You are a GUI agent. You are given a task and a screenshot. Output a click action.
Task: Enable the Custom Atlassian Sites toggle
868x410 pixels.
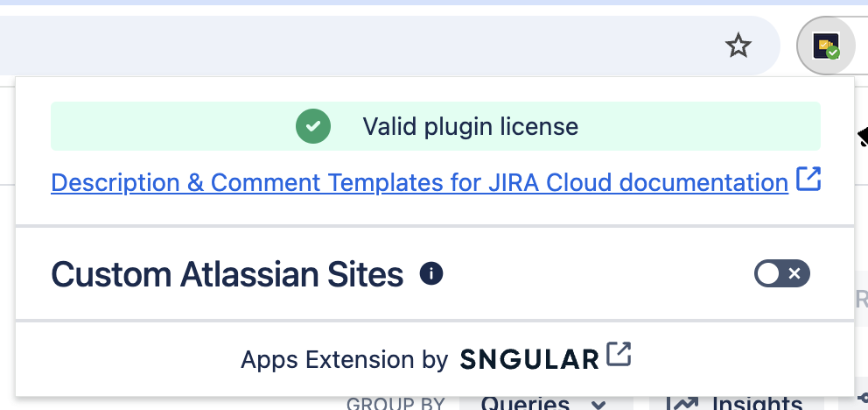click(x=782, y=274)
